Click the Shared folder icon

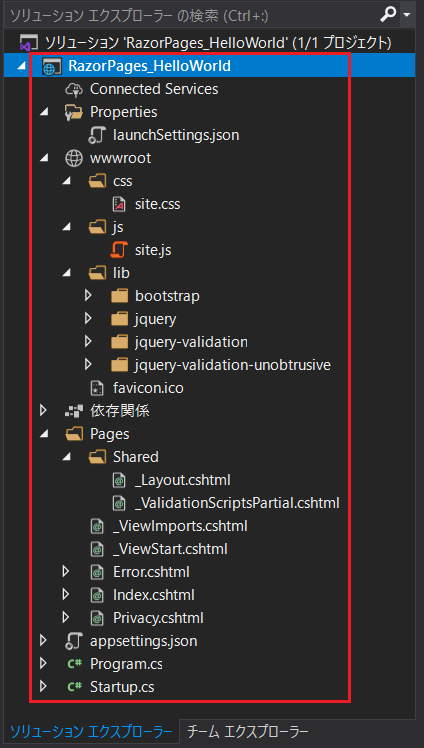(x=97, y=457)
